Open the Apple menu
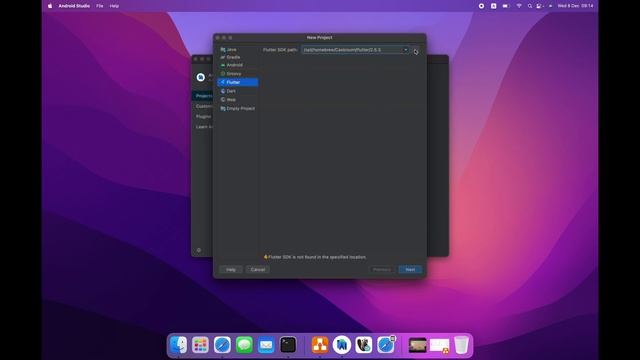640x360 pixels. point(50,6)
